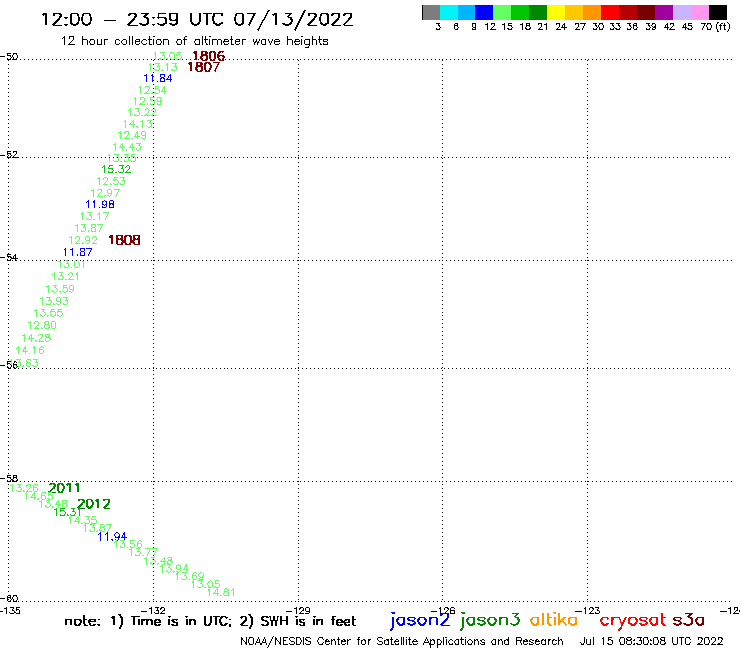Screen dimensions: 740x650
Task: Select the dark blue color scale swatch
Action: pyautogui.click(x=484, y=12)
